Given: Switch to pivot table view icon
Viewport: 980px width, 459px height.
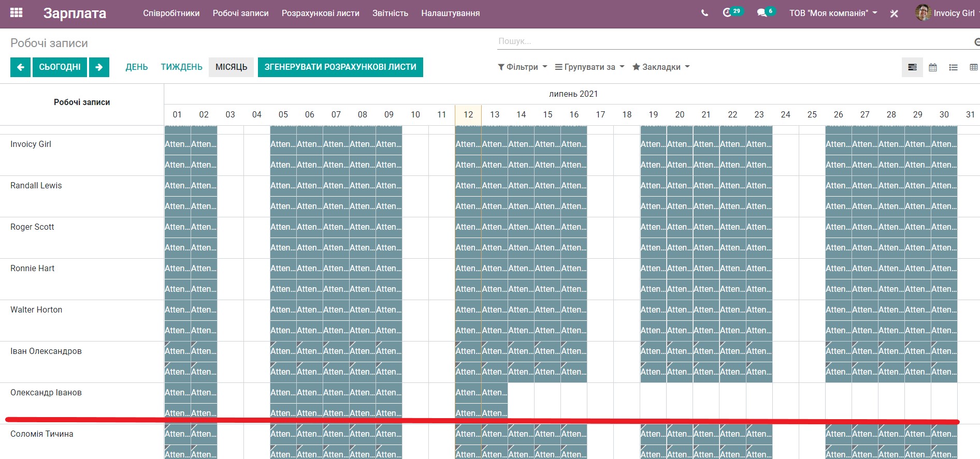Looking at the screenshot, I should (x=973, y=67).
